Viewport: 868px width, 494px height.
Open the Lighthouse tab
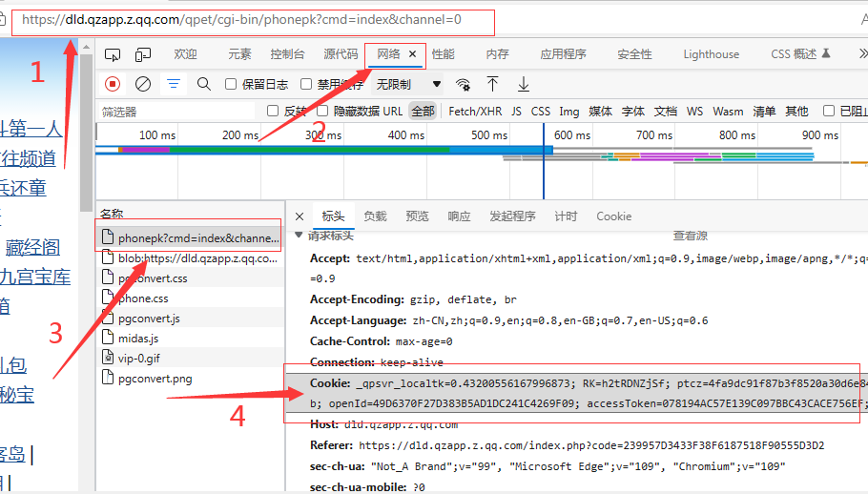pos(712,54)
